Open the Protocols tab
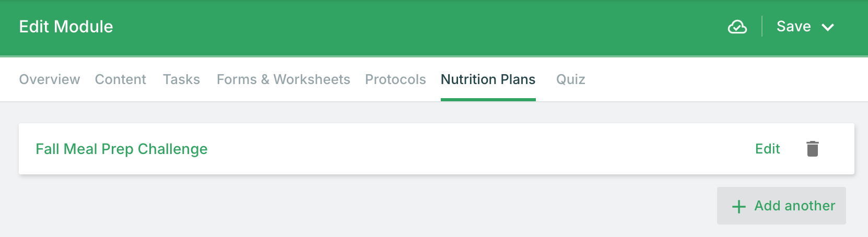 tap(395, 79)
